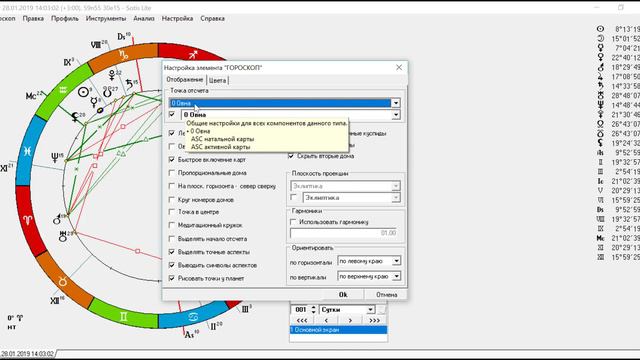Open the Настройка menu
640x360 pixels.
click(x=177, y=18)
